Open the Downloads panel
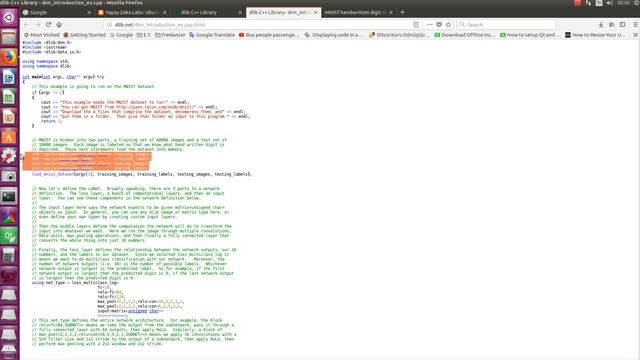The width and height of the screenshot is (640, 360). tap(601, 24)
